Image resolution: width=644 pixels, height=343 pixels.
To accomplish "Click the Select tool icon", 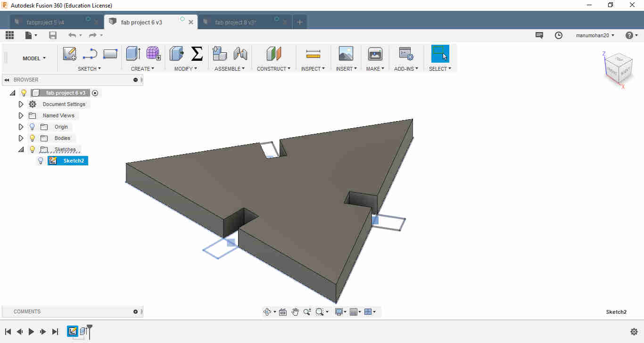I will [x=440, y=54].
